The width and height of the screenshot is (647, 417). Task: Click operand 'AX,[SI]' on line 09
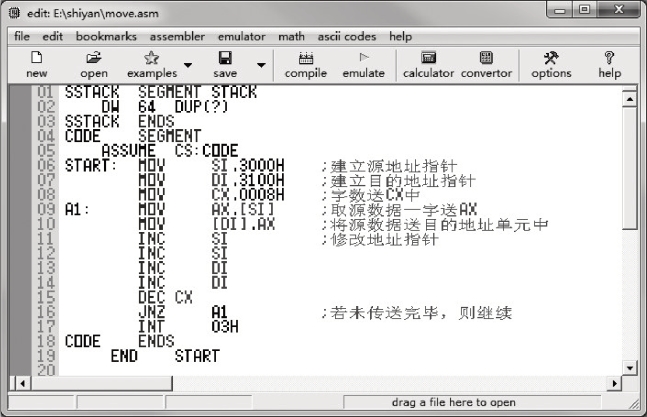coord(243,210)
